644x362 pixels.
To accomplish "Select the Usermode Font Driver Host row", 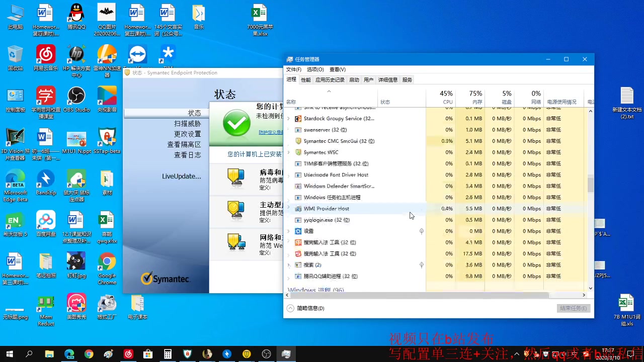I will point(436,175).
